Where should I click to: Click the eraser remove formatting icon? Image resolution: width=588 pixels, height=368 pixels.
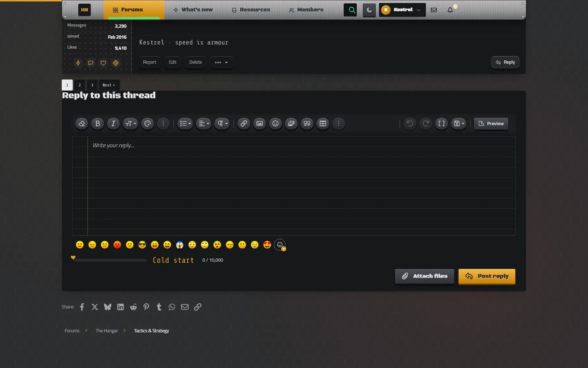pos(82,124)
